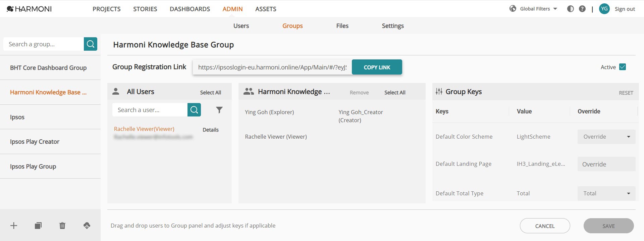Screen dimensions: 644x241
Task: Click the cloud upload icon
Action: [x=87, y=226]
